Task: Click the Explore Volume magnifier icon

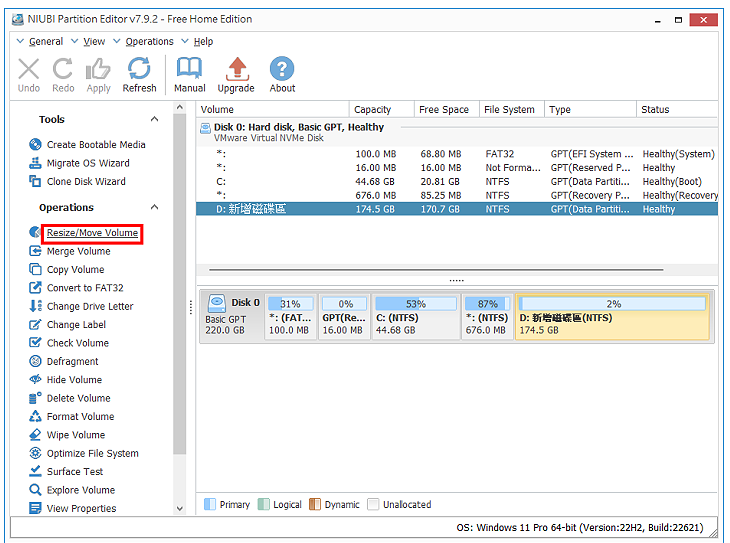Action: point(35,490)
